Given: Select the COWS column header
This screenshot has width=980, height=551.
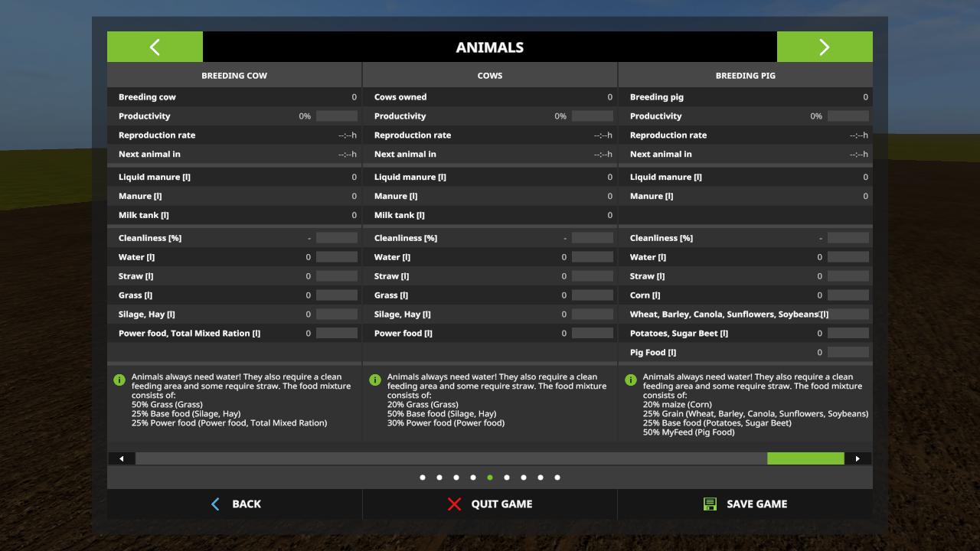Looking at the screenshot, I should point(490,76).
